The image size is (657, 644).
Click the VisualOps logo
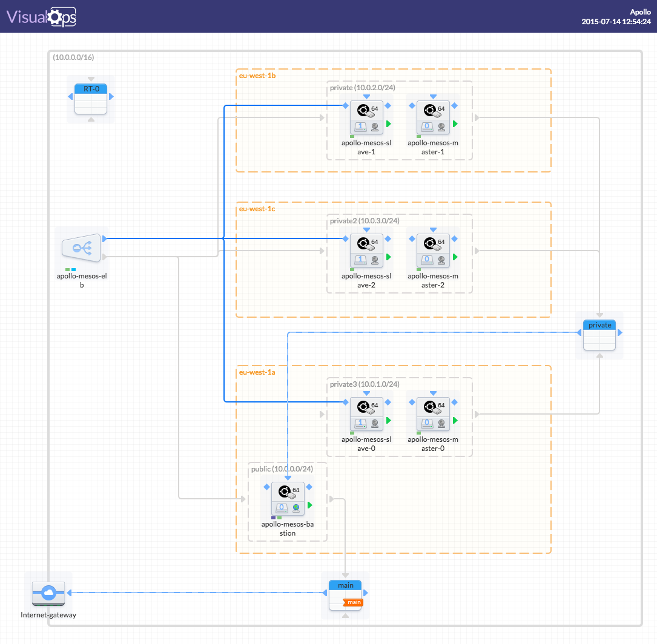point(41,17)
